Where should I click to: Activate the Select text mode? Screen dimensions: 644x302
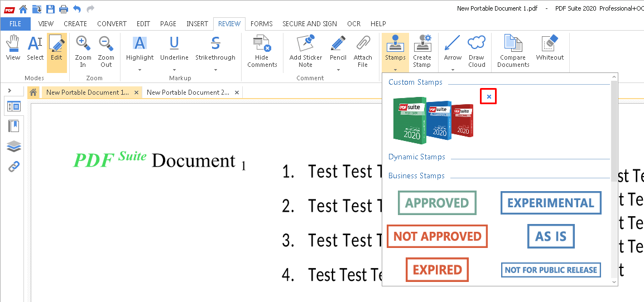pos(35,48)
